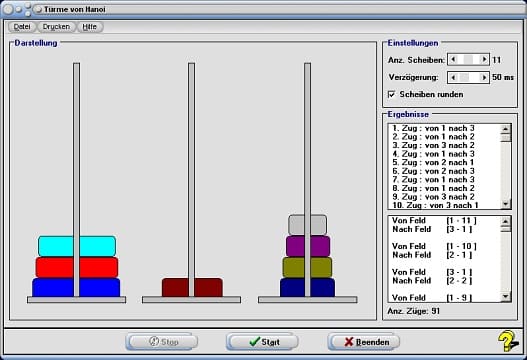Open the Hilfe menu

click(90, 27)
